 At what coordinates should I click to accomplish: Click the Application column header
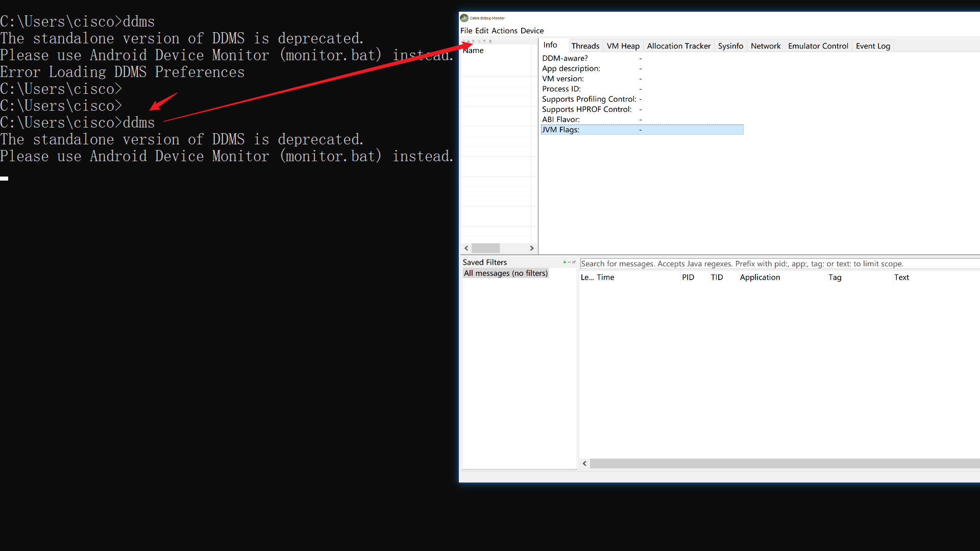759,278
